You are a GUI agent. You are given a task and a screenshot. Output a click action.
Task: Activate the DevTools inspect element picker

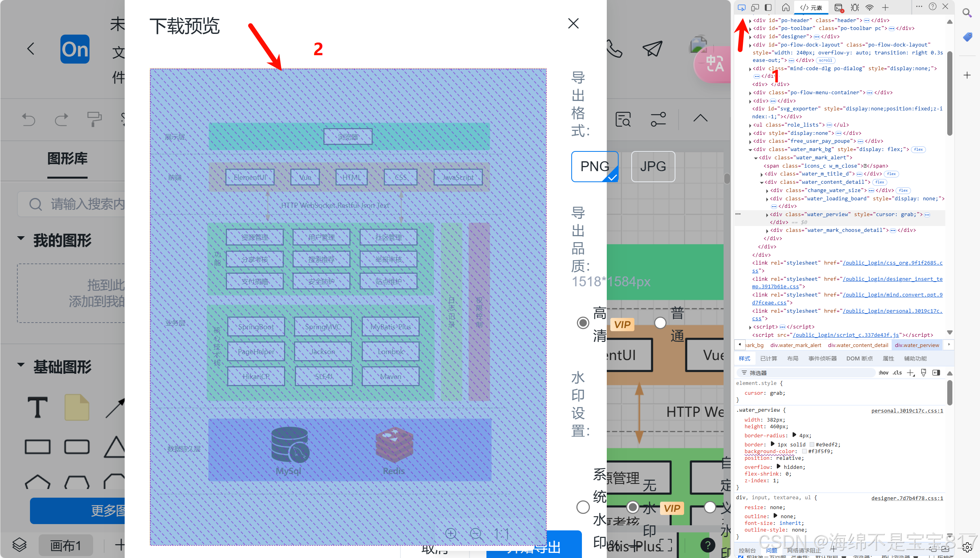[x=742, y=7]
